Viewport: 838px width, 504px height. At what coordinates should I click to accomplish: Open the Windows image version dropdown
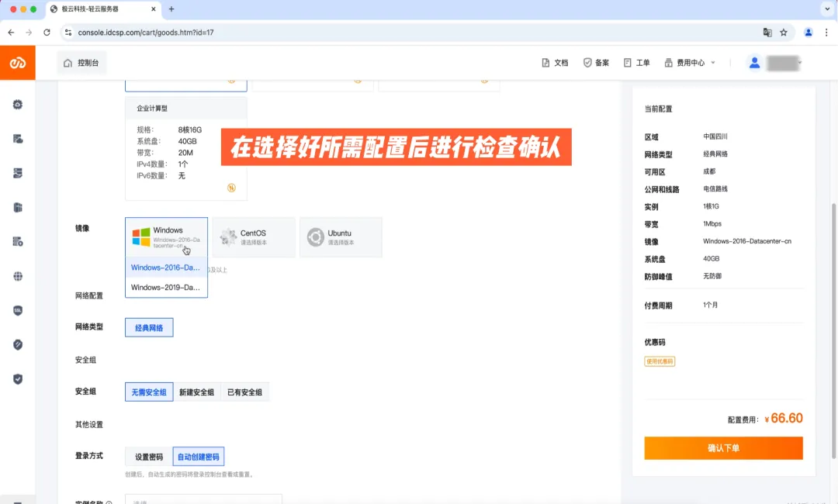tap(166, 237)
